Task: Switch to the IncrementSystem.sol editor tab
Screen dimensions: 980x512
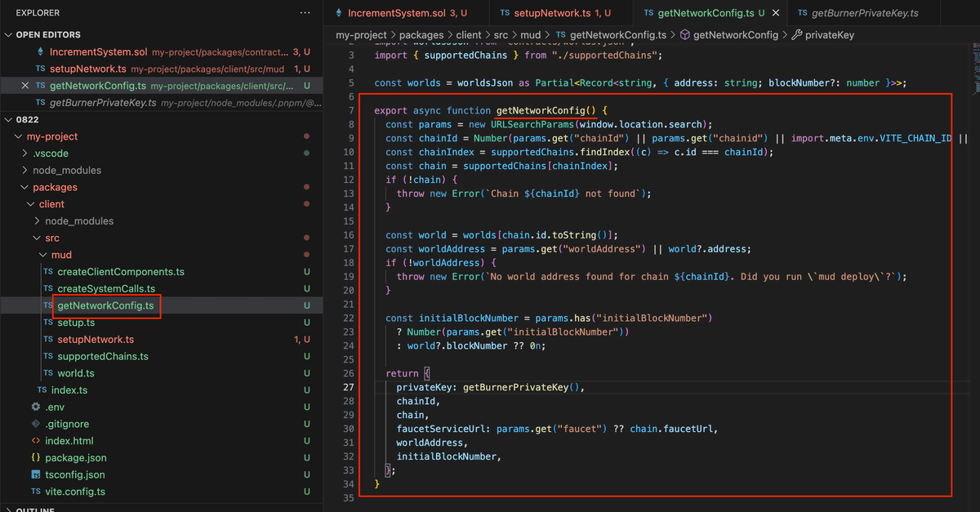Action: click(407, 13)
